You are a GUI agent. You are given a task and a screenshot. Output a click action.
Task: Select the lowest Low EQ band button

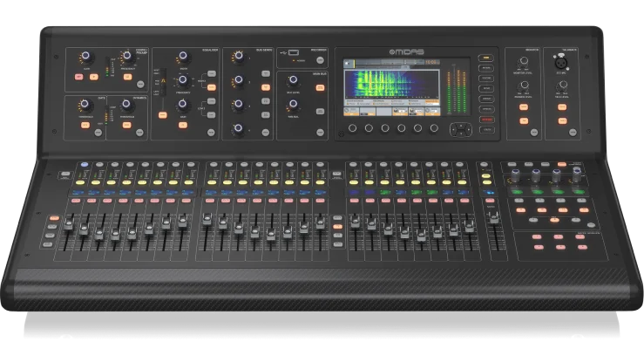[x=212, y=115]
